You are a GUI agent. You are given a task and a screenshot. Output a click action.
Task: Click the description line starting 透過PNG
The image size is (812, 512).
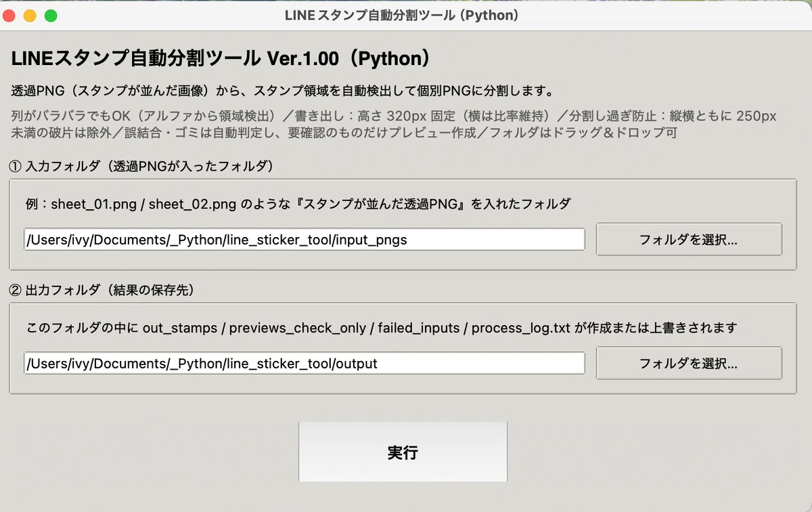click(283, 91)
